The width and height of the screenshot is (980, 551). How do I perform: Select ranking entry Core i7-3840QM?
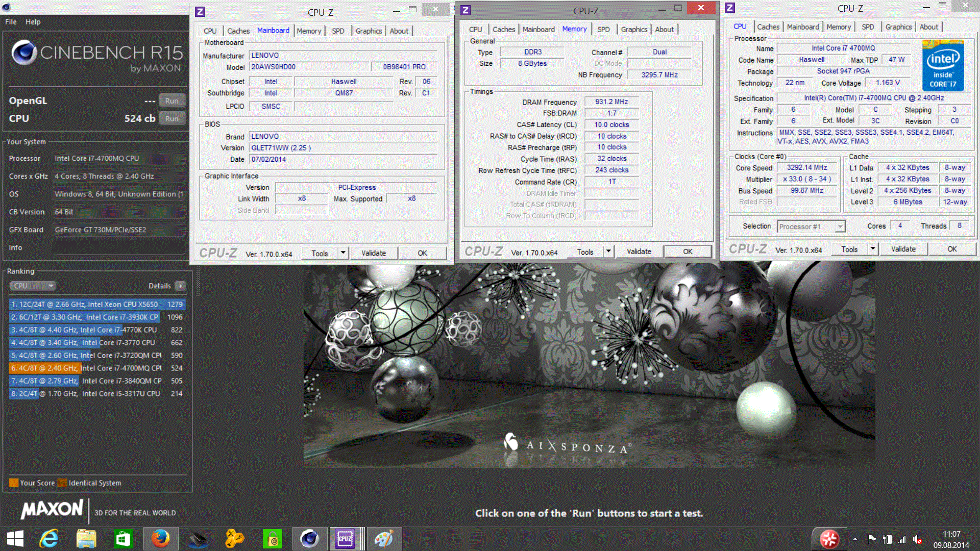96,381
